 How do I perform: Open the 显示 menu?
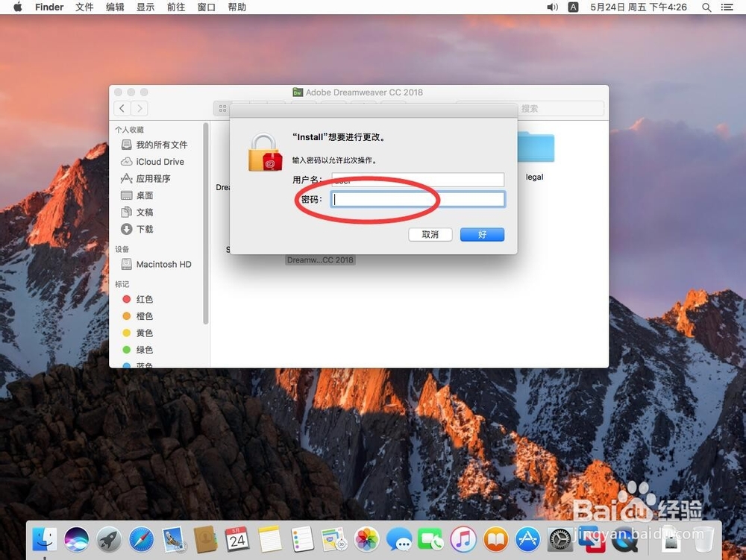145,7
